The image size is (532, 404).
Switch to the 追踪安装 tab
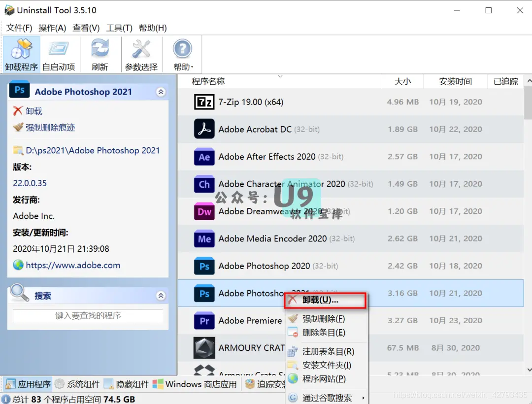[x=265, y=384]
